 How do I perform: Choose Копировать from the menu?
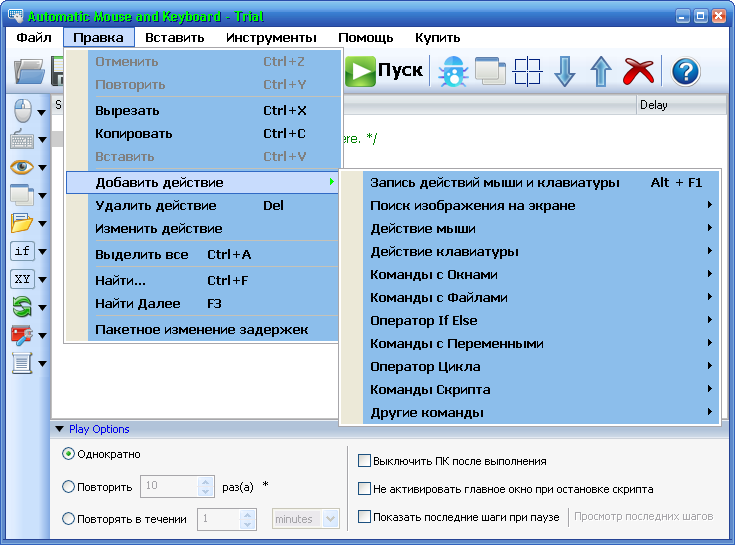(x=202, y=134)
